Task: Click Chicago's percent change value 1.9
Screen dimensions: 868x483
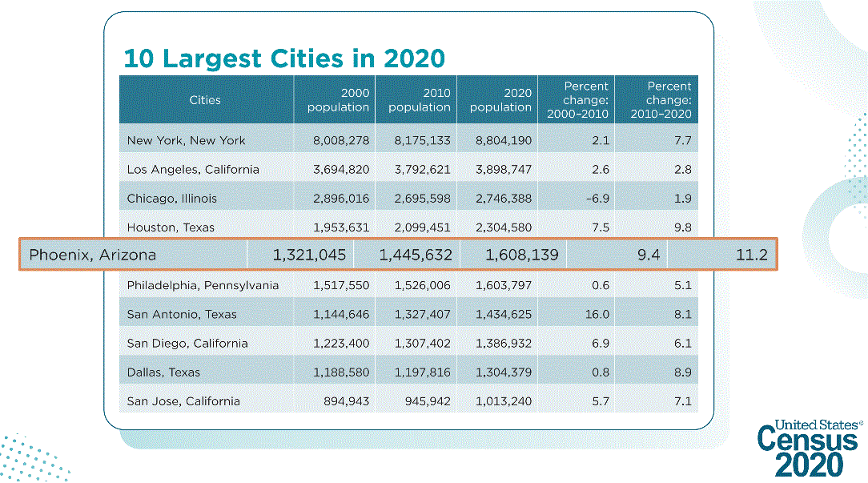Action: coord(683,199)
